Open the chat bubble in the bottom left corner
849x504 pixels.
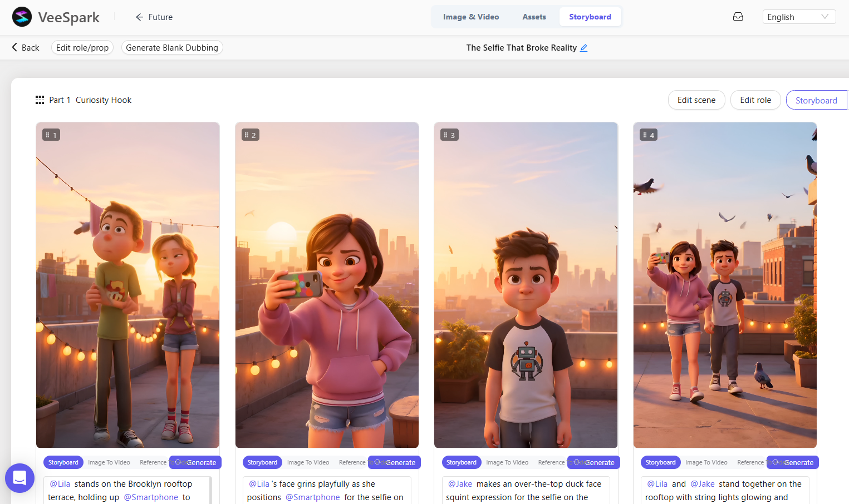click(19, 478)
